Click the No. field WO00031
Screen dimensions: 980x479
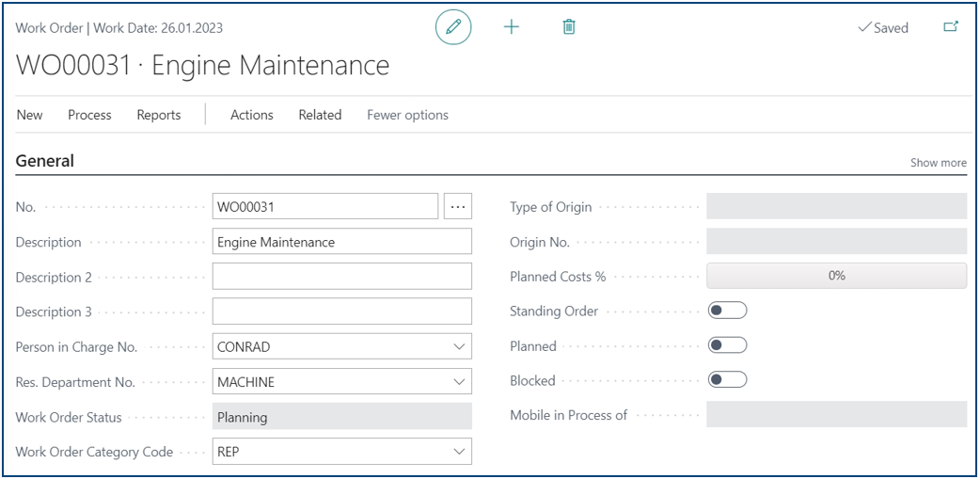pyautogui.click(x=325, y=206)
